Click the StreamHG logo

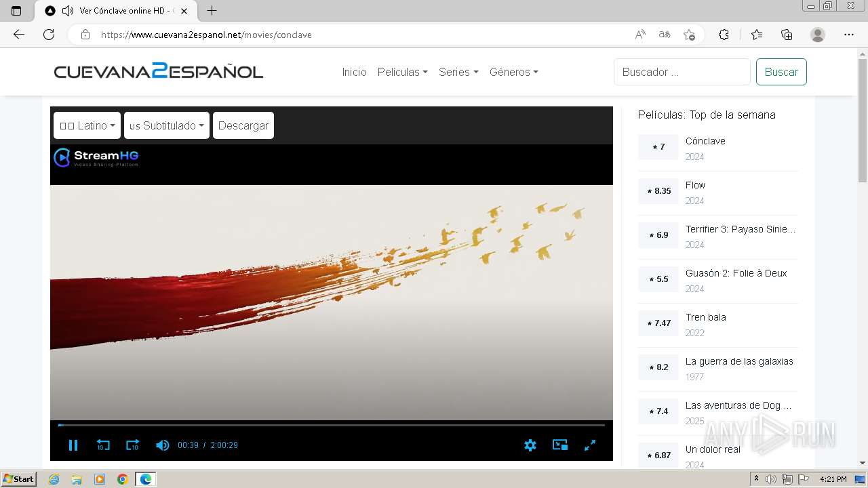[x=96, y=157]
